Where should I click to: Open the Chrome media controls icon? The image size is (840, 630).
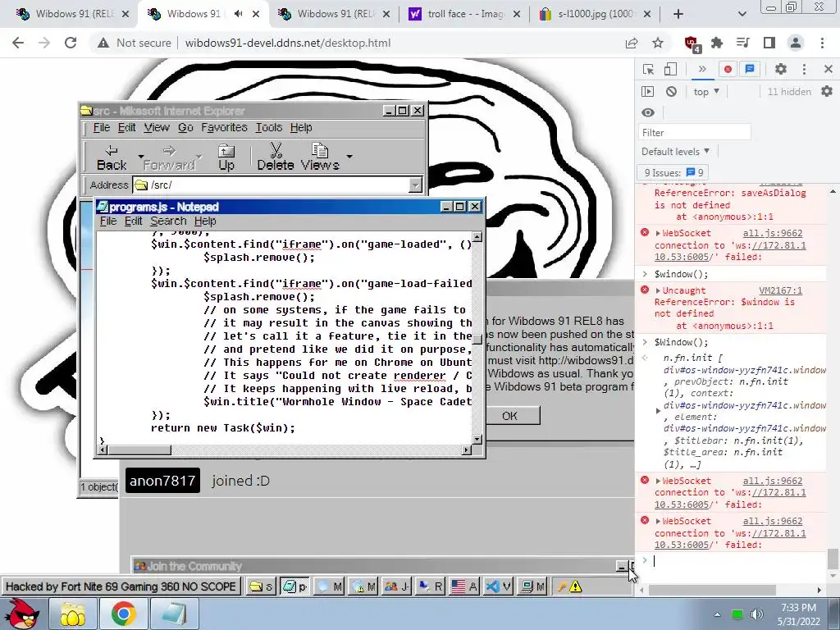(743, 43)
